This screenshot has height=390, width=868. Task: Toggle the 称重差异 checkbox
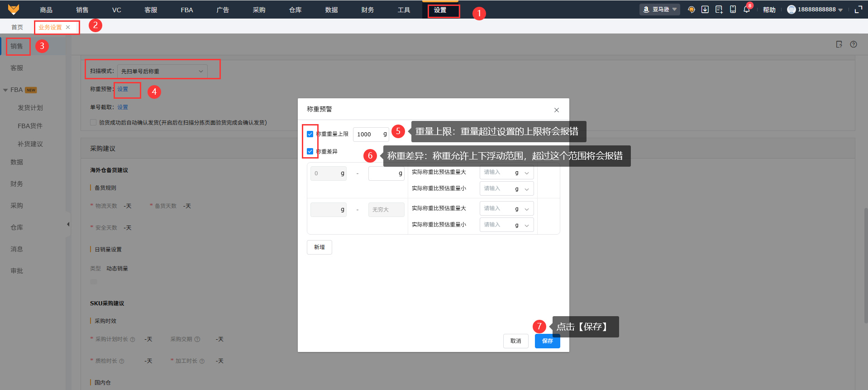pyautogui.click(x=310, y=151)
